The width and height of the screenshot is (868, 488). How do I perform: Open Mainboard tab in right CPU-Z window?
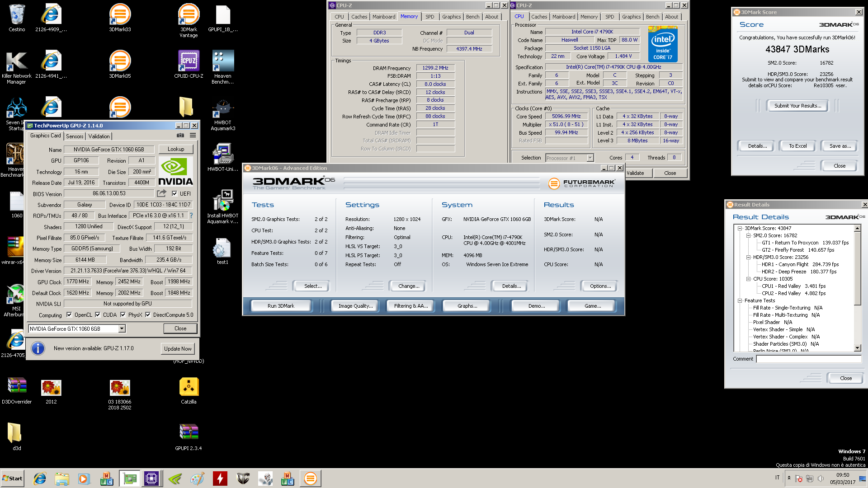[564, 17]
